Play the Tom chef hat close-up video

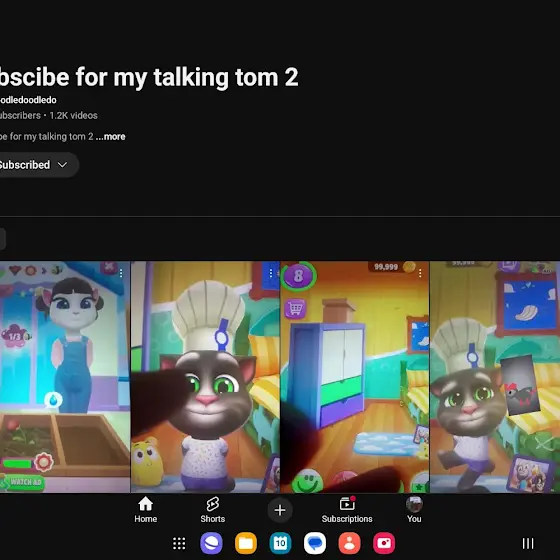point(205,377)
